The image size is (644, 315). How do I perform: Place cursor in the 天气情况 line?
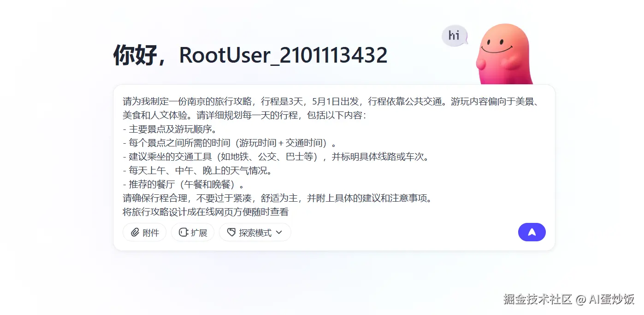198,170
